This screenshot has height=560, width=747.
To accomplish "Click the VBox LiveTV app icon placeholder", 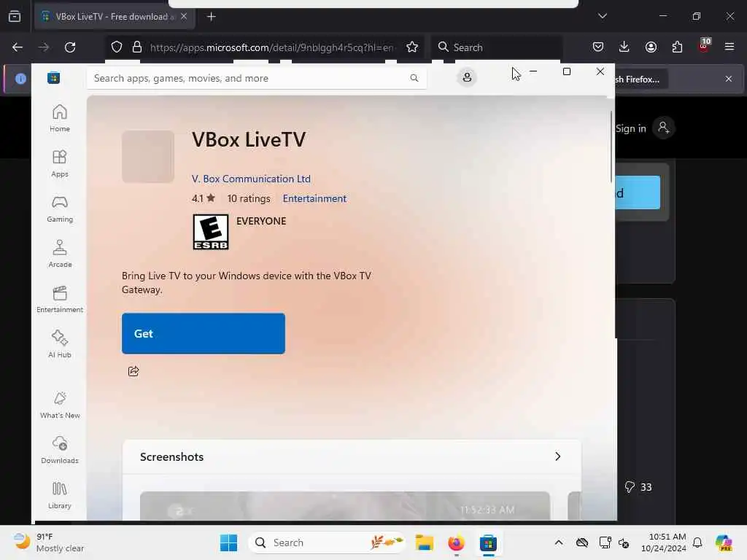I will point(147,157).
